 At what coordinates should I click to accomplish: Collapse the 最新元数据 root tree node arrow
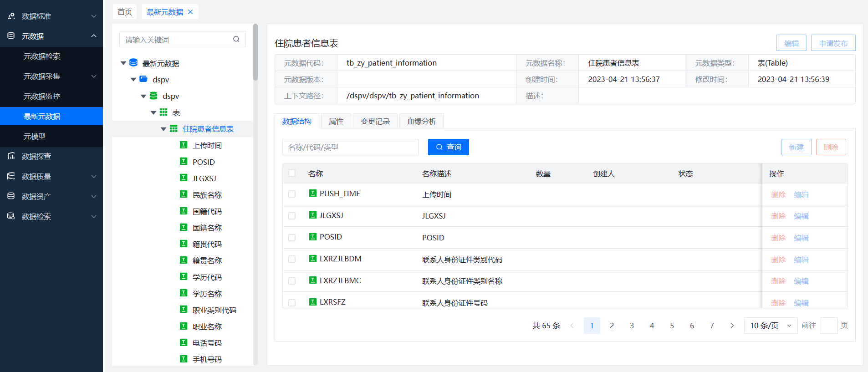coord(123,63)
